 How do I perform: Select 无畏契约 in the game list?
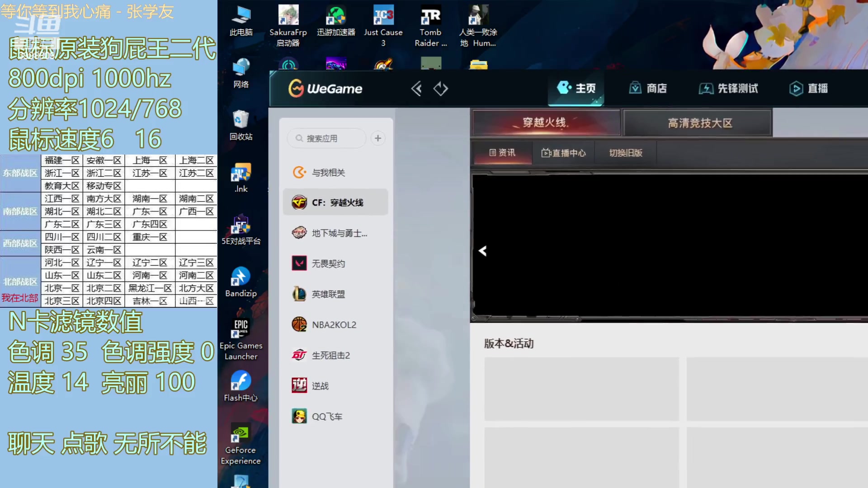tap(335, 263)
